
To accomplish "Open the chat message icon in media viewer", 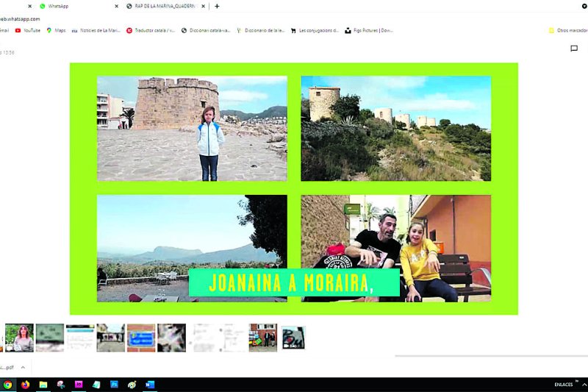I will pyautogui.click(x=574, y=49).
